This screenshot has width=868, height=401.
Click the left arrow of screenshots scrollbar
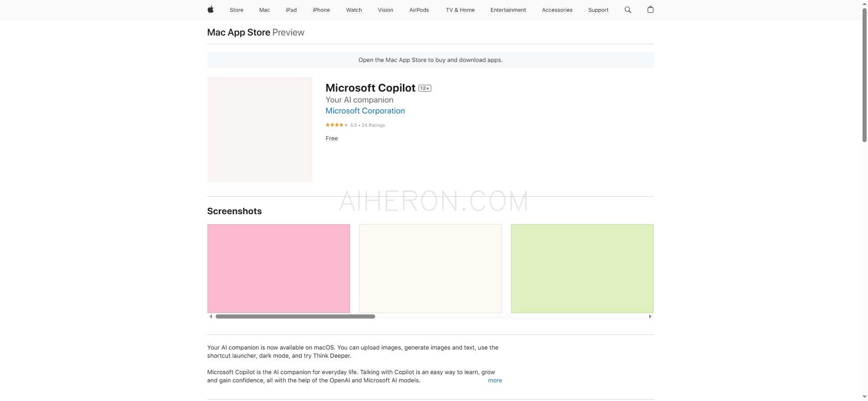tap(211, 316)
